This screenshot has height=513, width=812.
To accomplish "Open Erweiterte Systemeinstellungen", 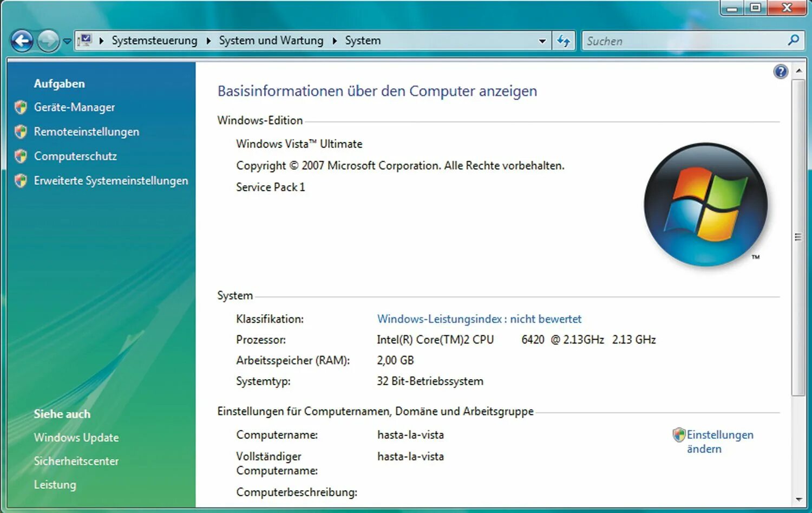I will point(111,180).
